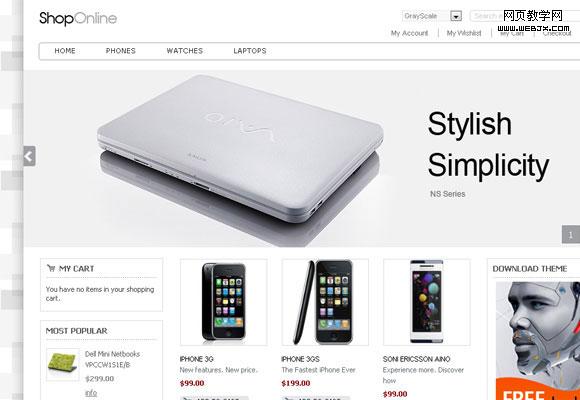580x400 pixels.
Task: Select the iPhone 3G product image
Action: 224,302
